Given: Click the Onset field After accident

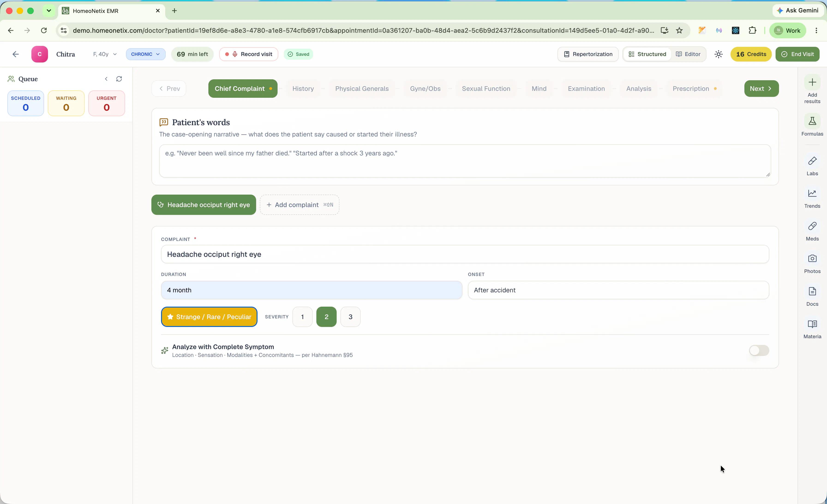Looking at the screenshot, I should [618, 290].
